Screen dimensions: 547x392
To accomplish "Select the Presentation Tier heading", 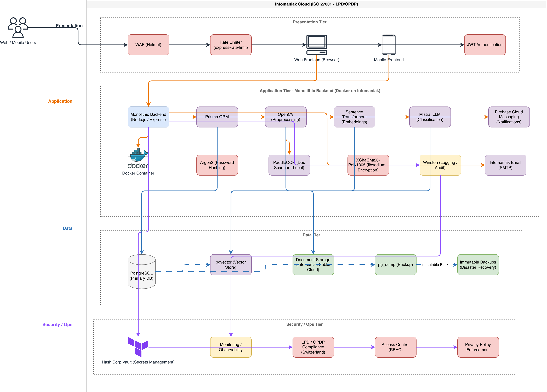I will (x=310, y=22).
